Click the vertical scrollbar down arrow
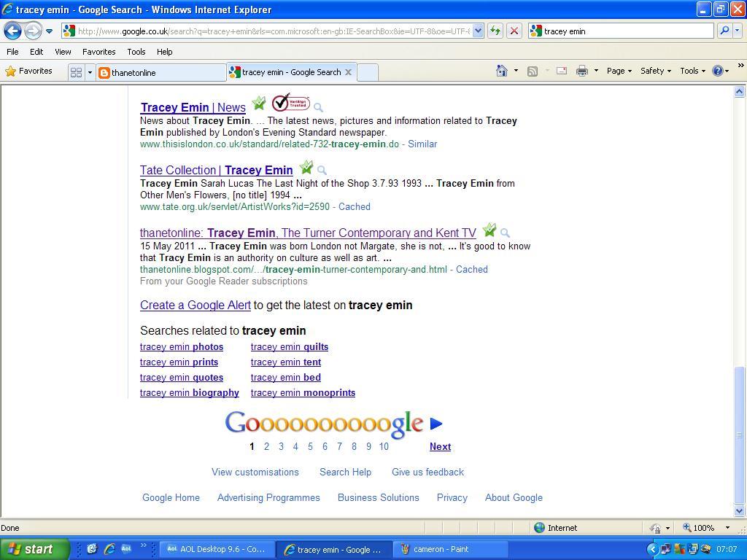This screenshot has width=747, height=560. (739, 511)
